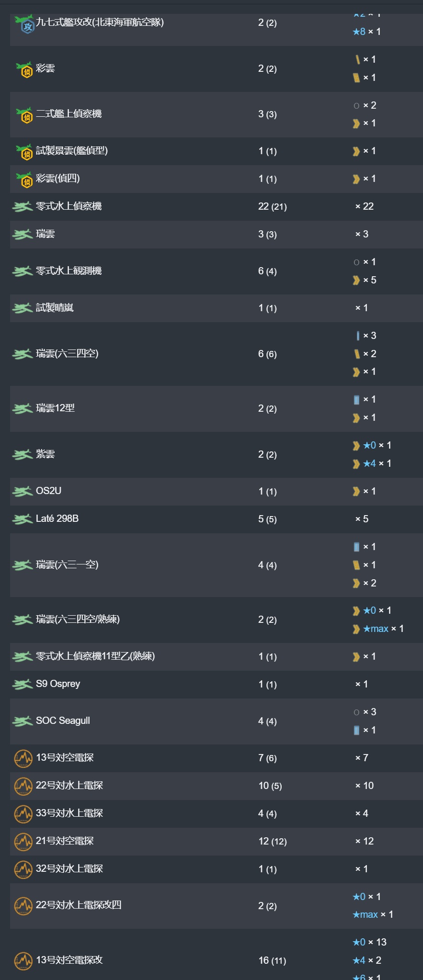
Task: Click the 32号対水上電探 radar icon
Action: pos(23,869)
